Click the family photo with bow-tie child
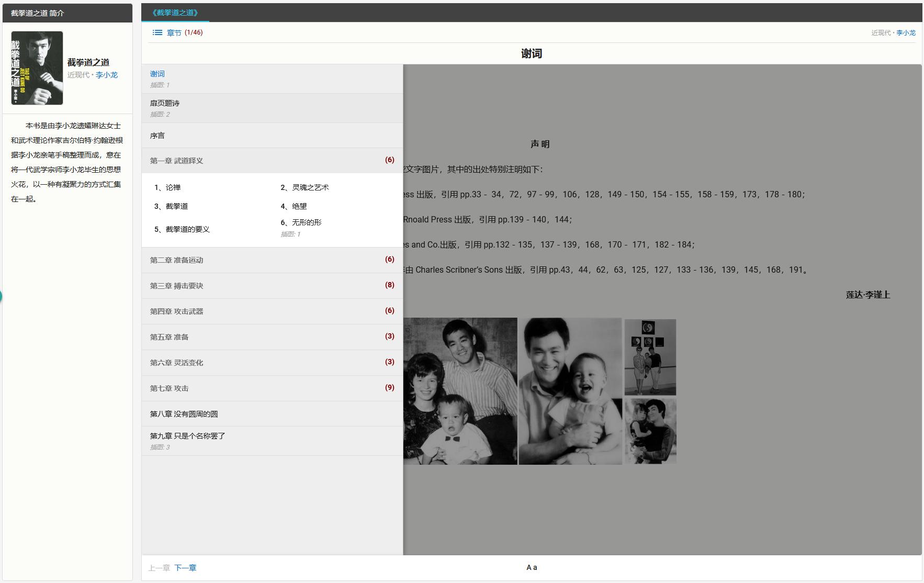 (460, 391)
